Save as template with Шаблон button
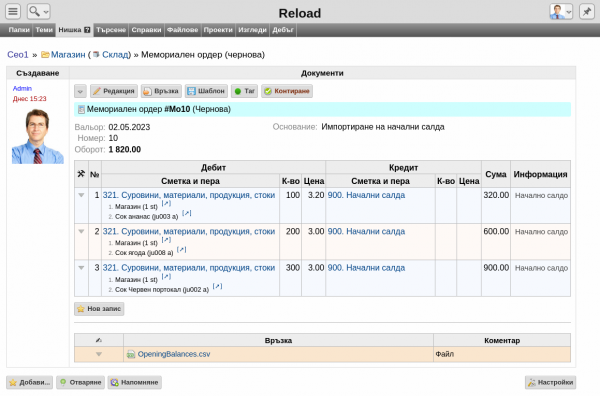600x396 pixels. [206, 91]
